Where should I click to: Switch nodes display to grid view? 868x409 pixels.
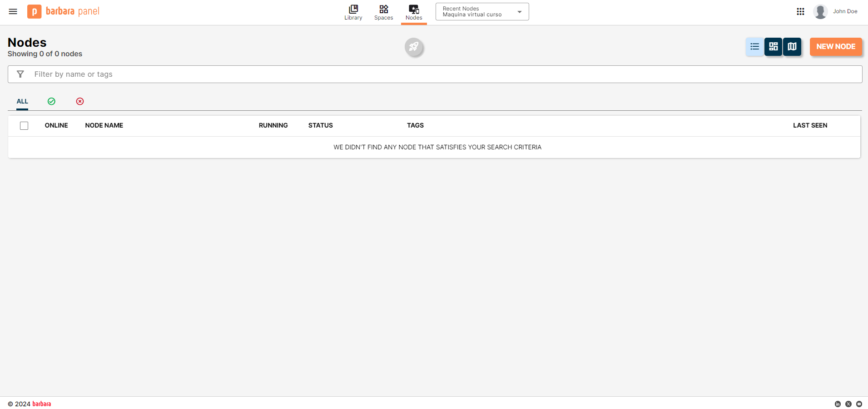tap(773, 46)
